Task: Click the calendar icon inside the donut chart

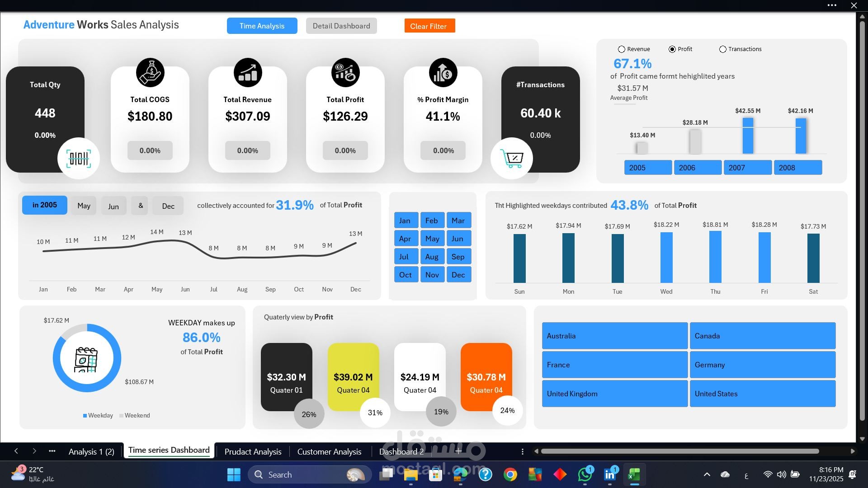Action: 86,359
